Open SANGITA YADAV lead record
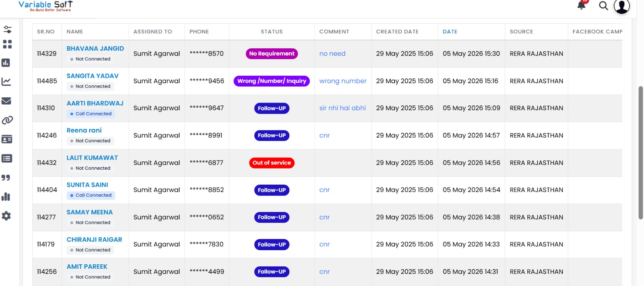Image resolution: width=644 pixels, height=286 pixels. pos(93,76)
